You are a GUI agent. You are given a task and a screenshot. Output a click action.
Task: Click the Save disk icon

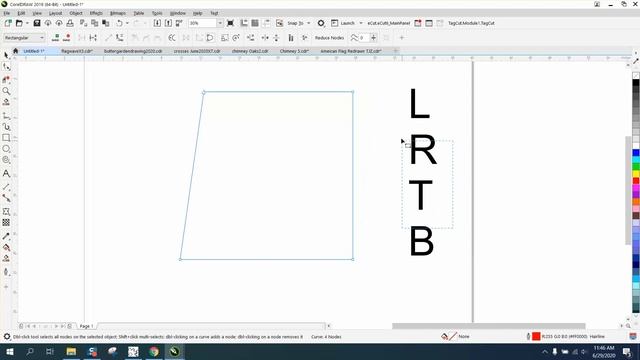(37, 23)
